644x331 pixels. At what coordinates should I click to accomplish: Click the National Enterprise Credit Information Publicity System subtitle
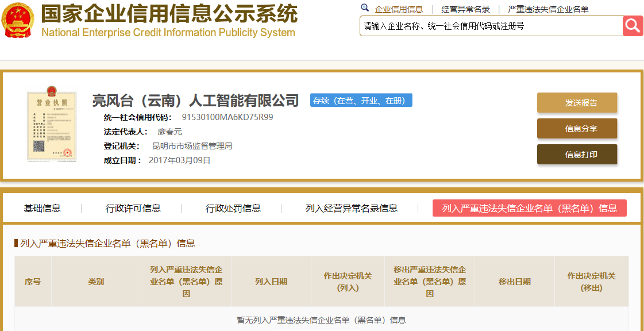168,32
